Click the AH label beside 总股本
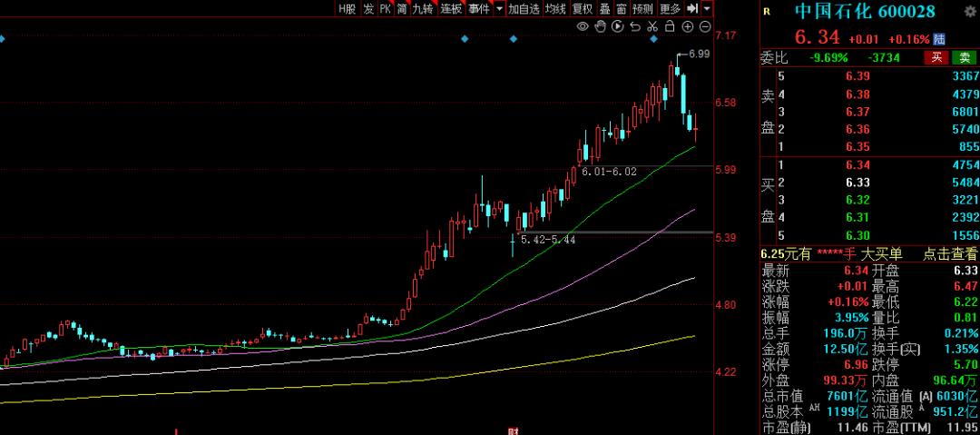This screenshot has height=435, width=980. click(816, 409)
